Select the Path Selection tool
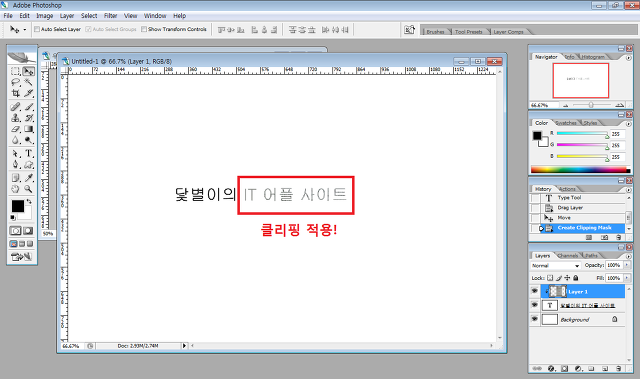Screen dimensions: 640x379 pos(16,154)
